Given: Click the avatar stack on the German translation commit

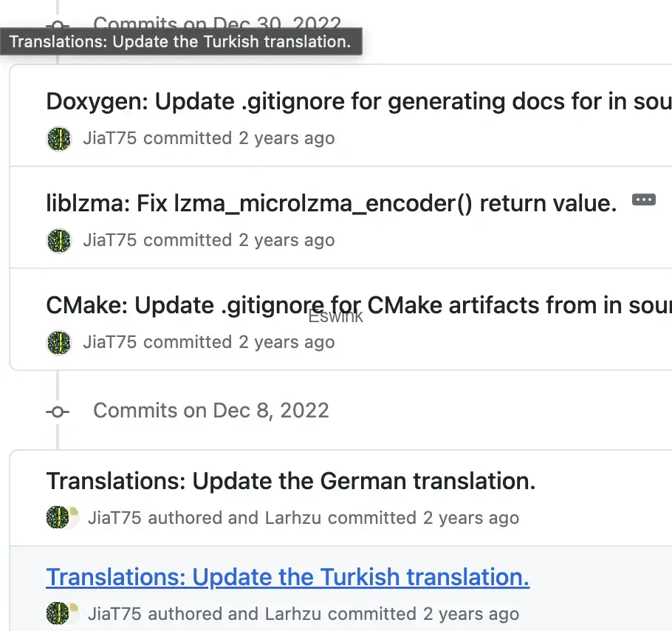Looking at the screenshot, I should [62, 518].
